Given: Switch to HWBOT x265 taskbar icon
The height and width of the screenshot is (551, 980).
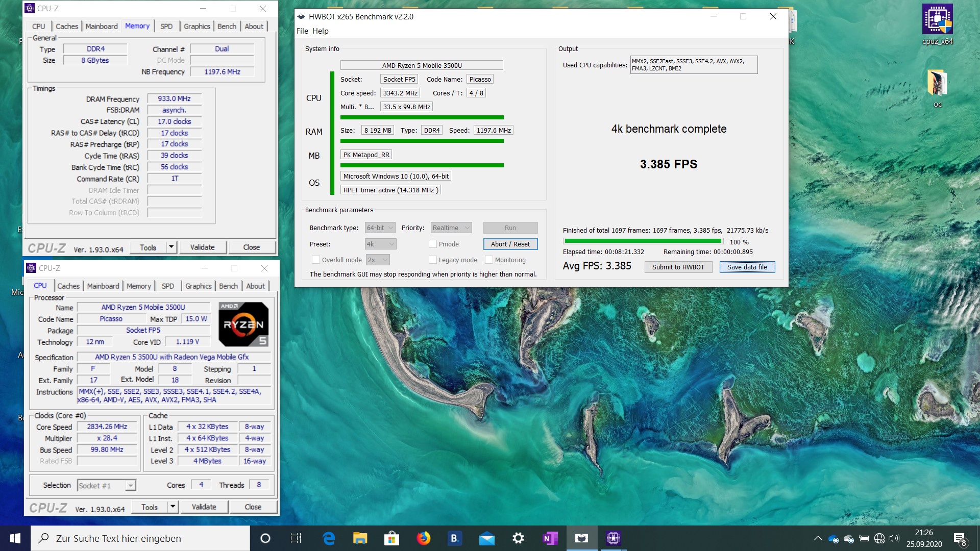Looking at the screenshot, I should point(581,538).
